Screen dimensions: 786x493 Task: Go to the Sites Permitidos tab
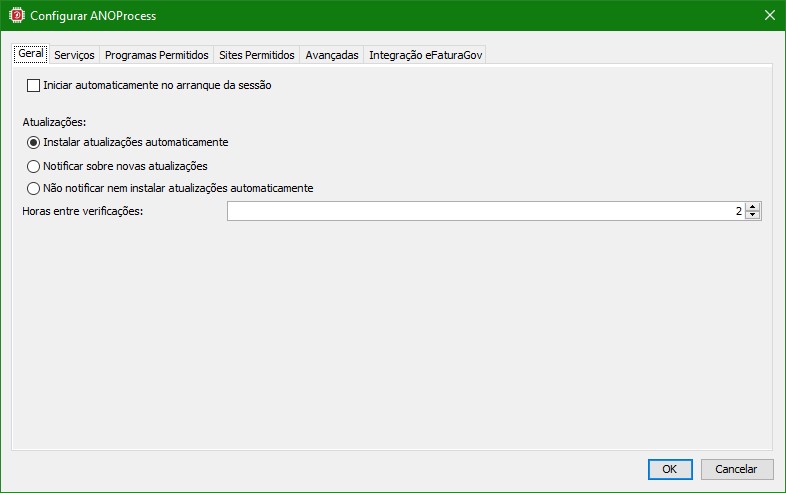point(257,55)
